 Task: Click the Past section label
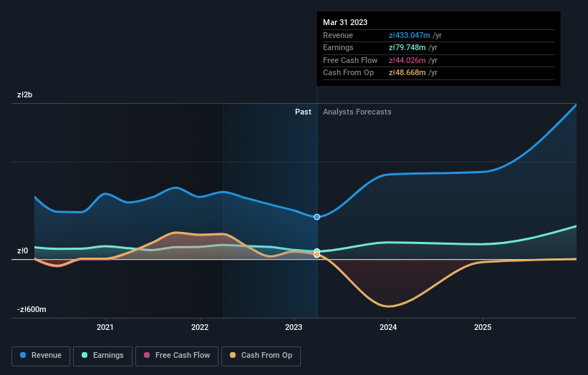(x=303, y=112)
